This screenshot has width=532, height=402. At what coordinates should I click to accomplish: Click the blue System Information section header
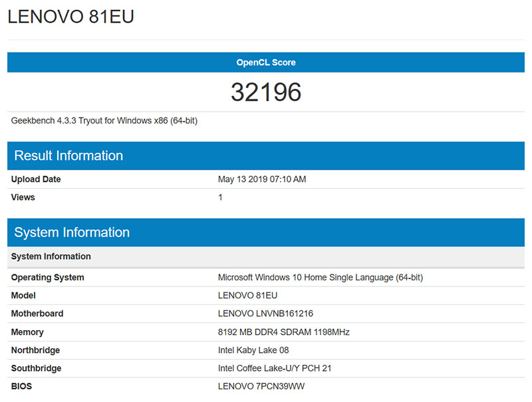(266, 232)
